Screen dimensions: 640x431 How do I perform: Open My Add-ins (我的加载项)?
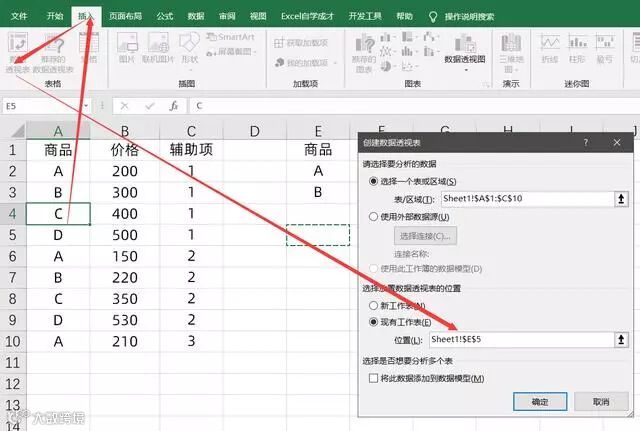[301, 62]
